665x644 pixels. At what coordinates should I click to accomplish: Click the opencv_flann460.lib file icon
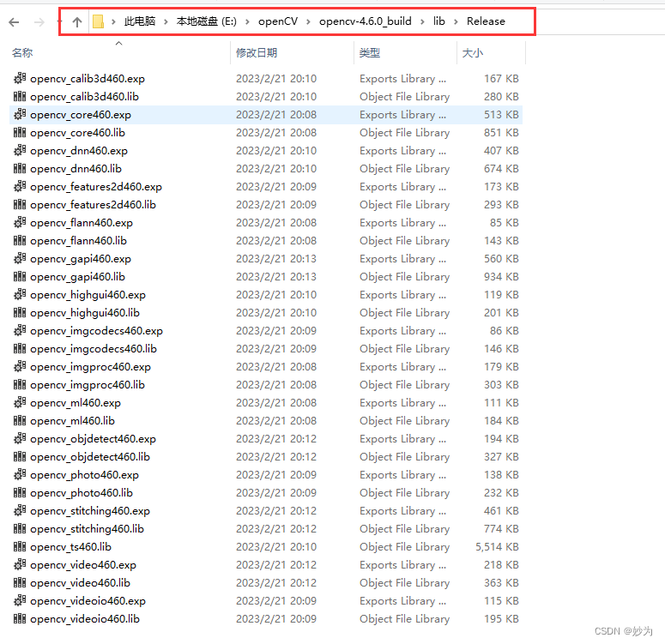click(20, 240)
